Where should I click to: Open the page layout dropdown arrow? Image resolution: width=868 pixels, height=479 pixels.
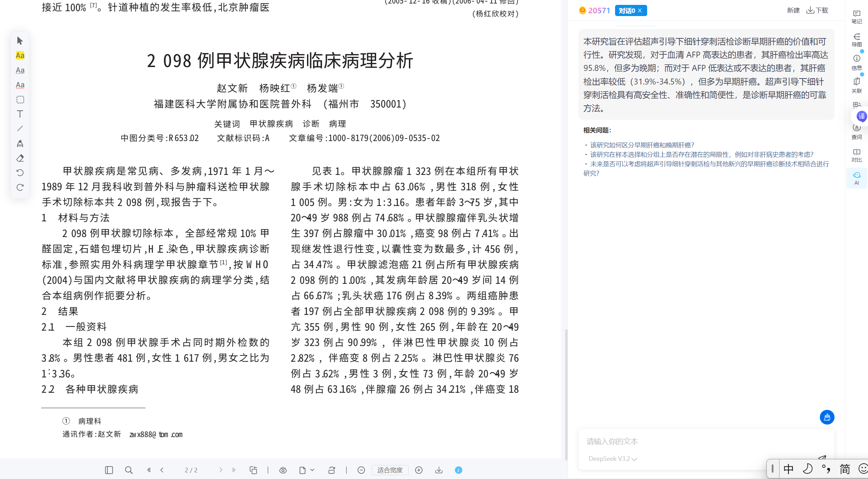312,470
